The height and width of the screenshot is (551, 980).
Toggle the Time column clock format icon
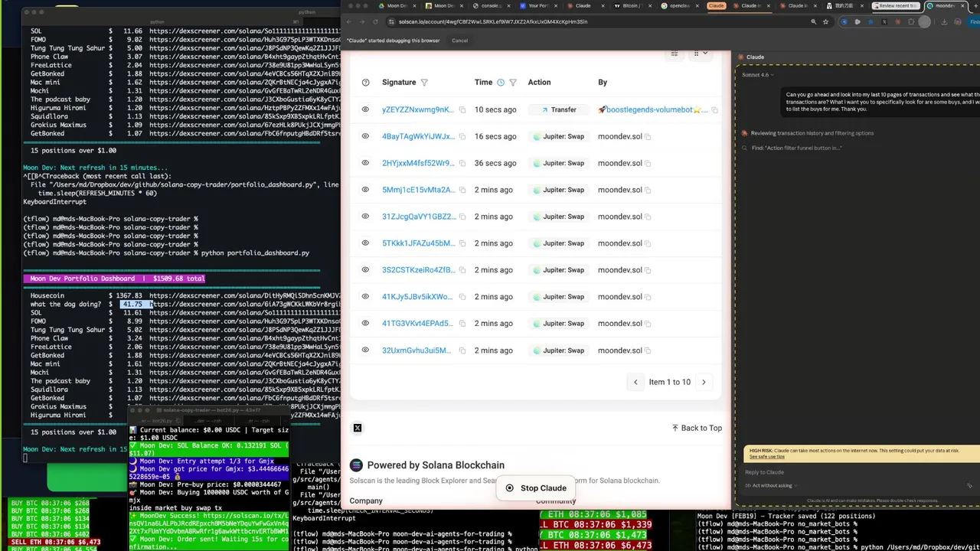501,83
